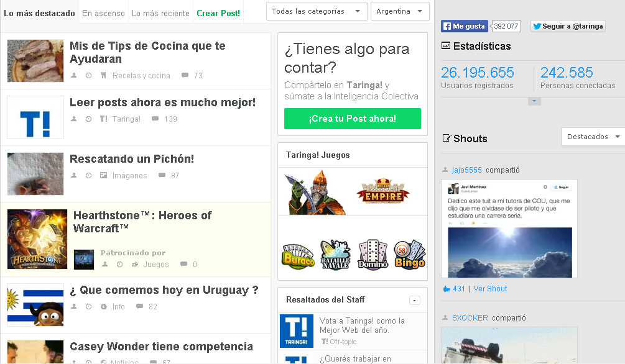Click the Shouts pencil icon
Viewport: 625px width, 364px height.
(447, 138)
